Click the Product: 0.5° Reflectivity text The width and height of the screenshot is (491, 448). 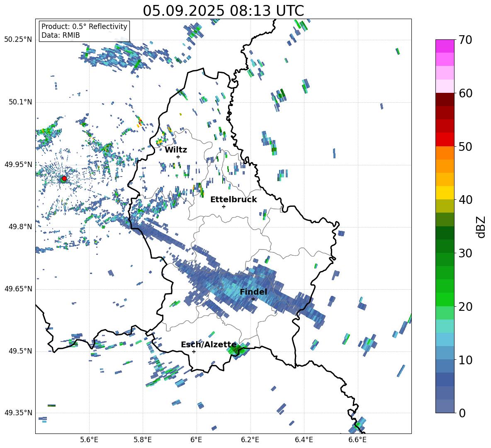[x=84, y=27]
